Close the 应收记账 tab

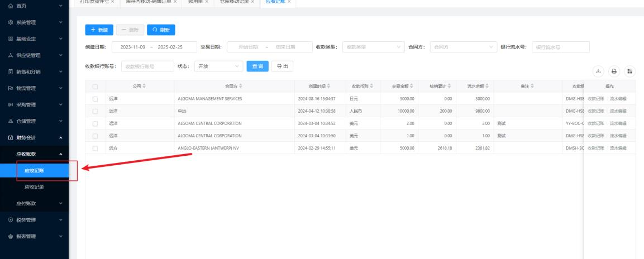tap(289, 2)
